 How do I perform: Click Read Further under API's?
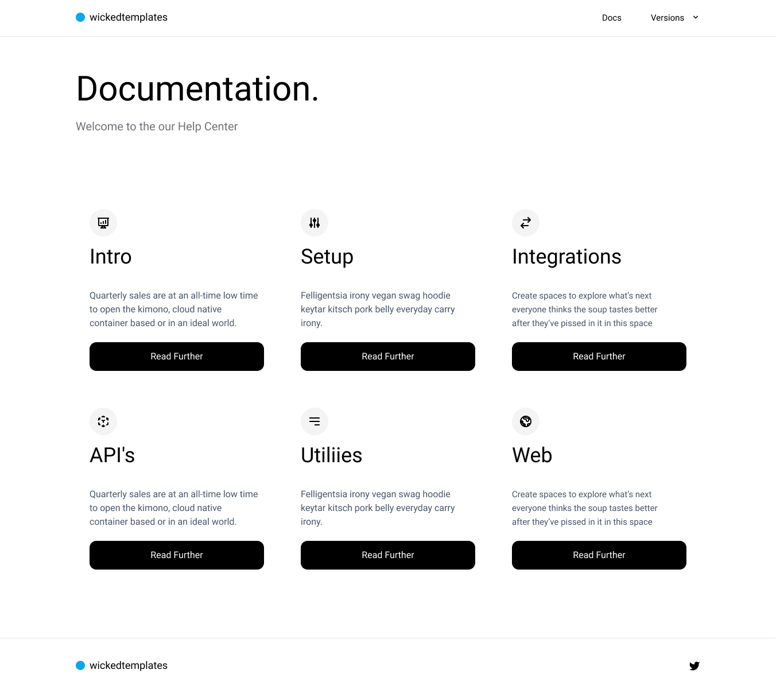177,555
